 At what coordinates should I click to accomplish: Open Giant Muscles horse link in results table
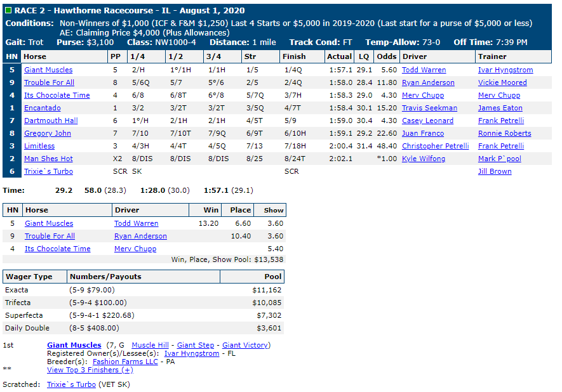48,70
